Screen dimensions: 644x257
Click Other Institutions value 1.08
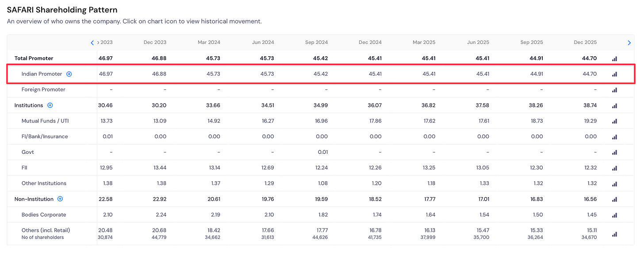click(322, 183)
